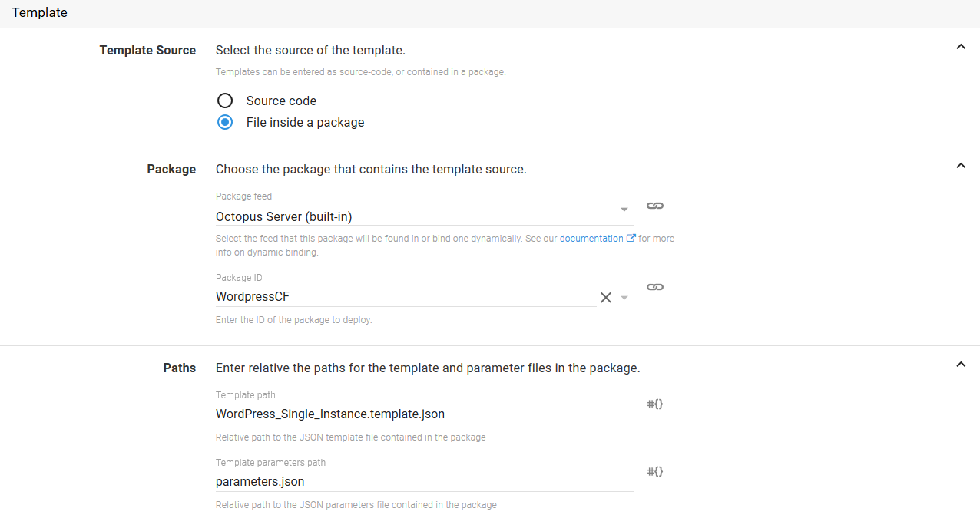
Task: Select the Source code radio option
Action: pos(225,101)
